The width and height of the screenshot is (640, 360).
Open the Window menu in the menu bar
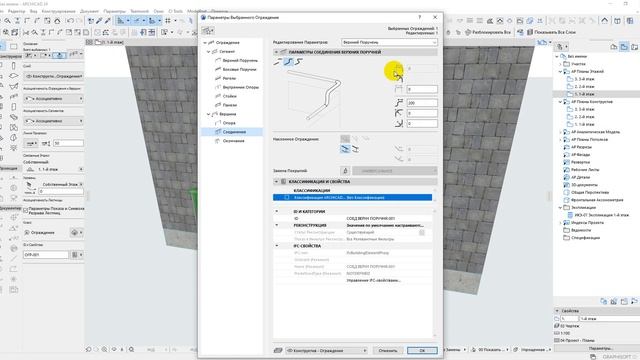pyautogui.click(x=158, y=11)
